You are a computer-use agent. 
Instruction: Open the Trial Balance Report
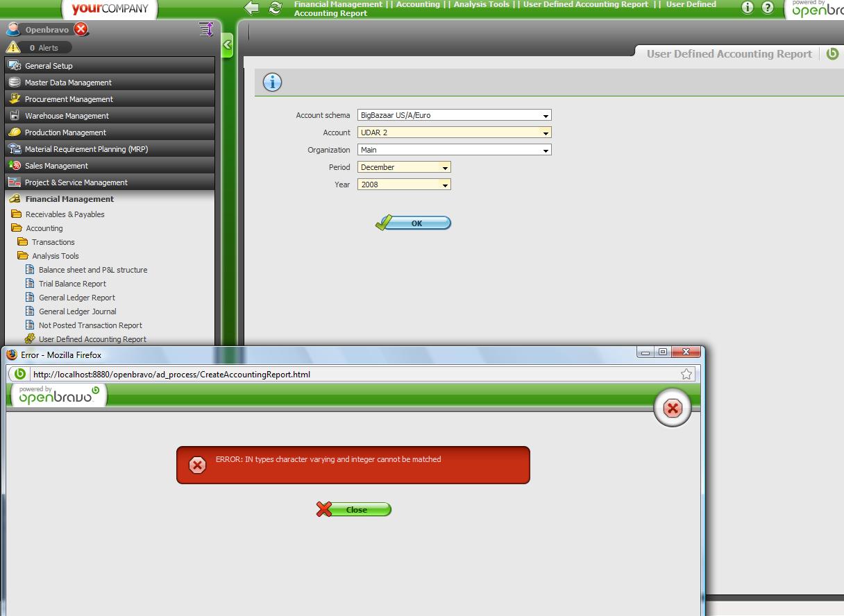pyautogui.click(x=72, y=284)
